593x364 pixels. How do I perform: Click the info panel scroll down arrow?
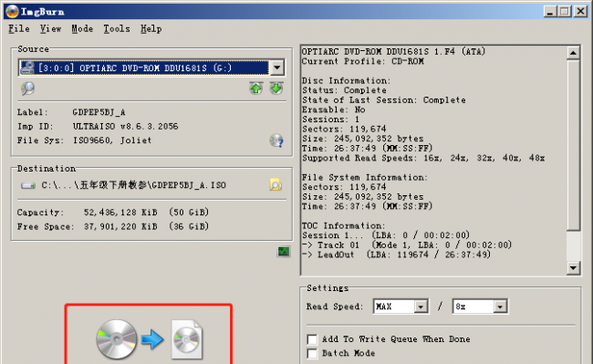pyautogui.click(x=573, y=268)
